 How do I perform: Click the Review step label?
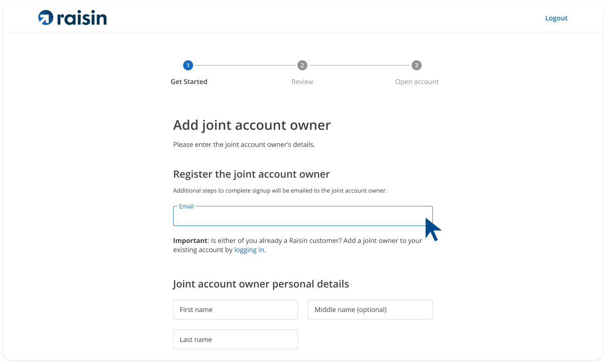click(x=302, y=82)
